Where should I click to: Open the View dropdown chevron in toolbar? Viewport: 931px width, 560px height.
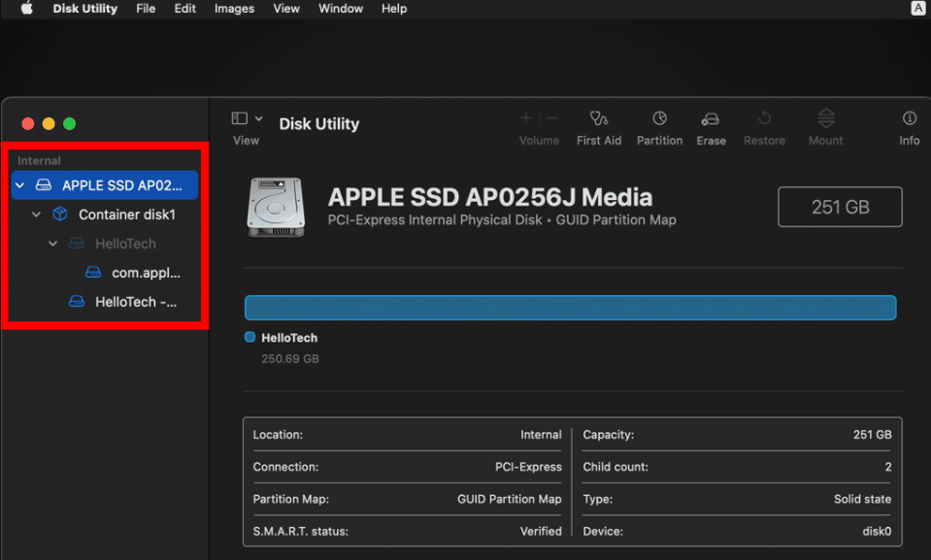coord(259,118)
